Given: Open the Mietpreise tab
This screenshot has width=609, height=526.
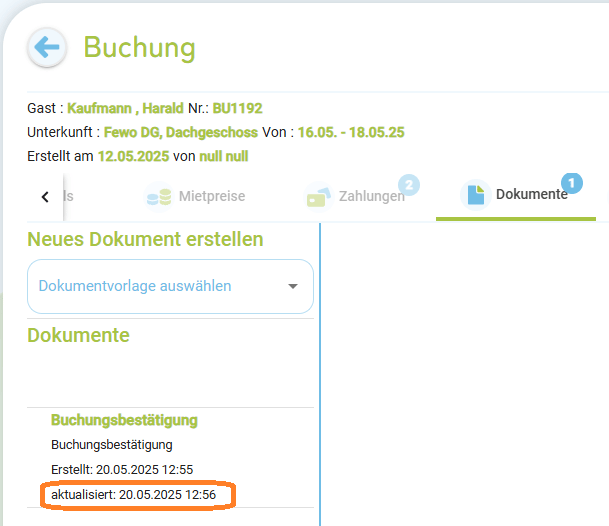Looking at the screenshot, I should pos(195,197).
